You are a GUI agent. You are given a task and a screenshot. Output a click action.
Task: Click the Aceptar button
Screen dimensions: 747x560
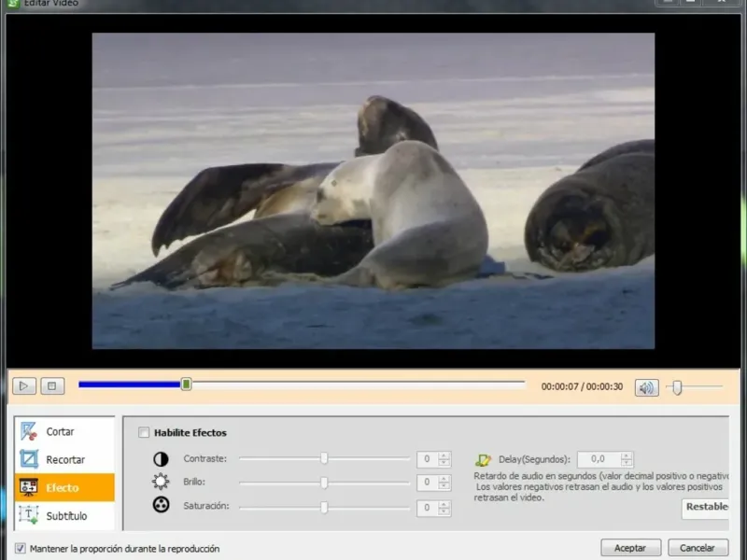click(x=630, y=548)
